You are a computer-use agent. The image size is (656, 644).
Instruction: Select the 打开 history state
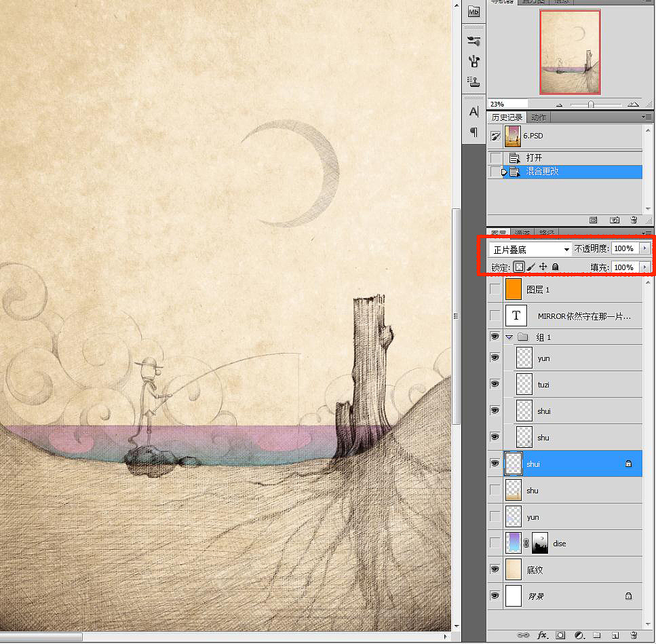534,158
